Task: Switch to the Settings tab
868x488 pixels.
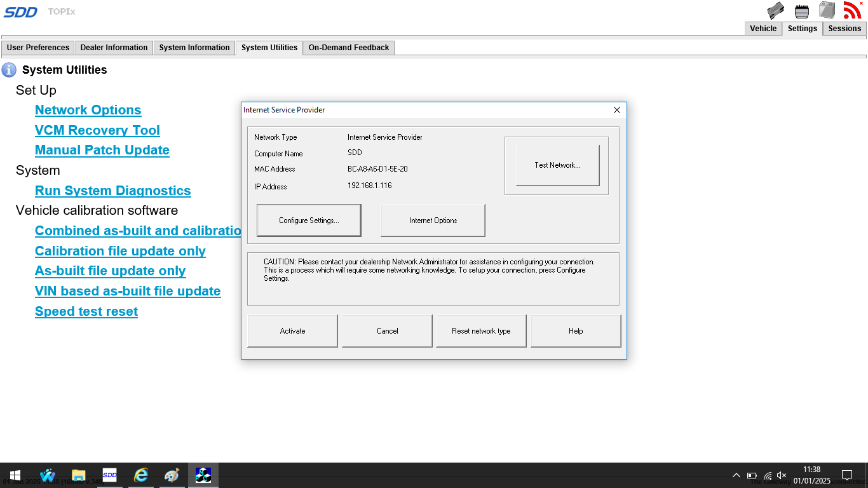Action: pos(802,29)
